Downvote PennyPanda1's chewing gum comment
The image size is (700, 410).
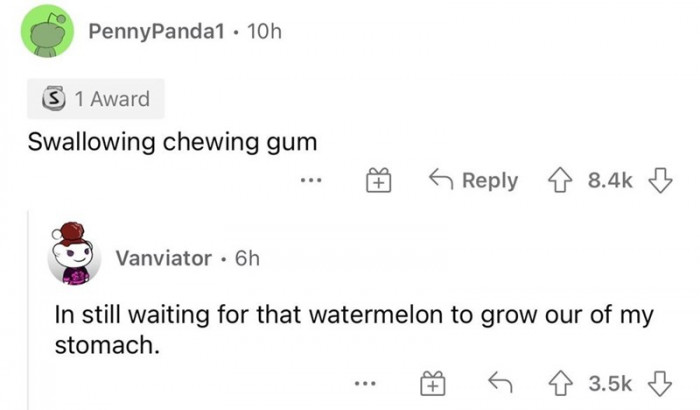pos(659,181)
